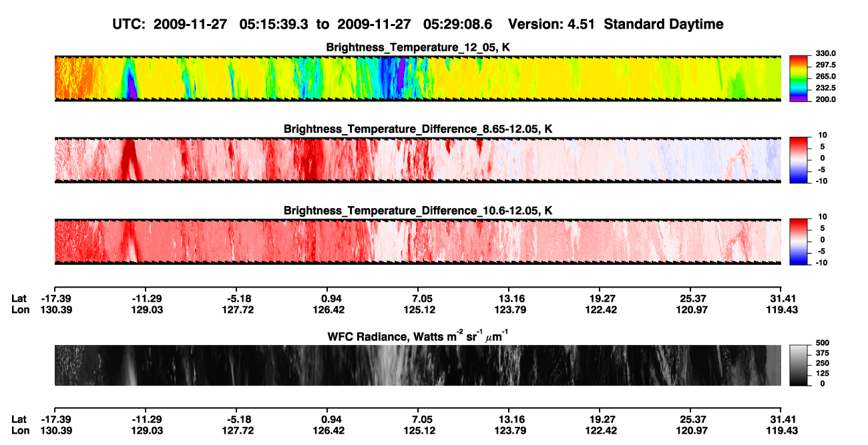Click Version 4.51 Standard Daytime text
Screen dimensions: 868x445
[x=616, y=24]
